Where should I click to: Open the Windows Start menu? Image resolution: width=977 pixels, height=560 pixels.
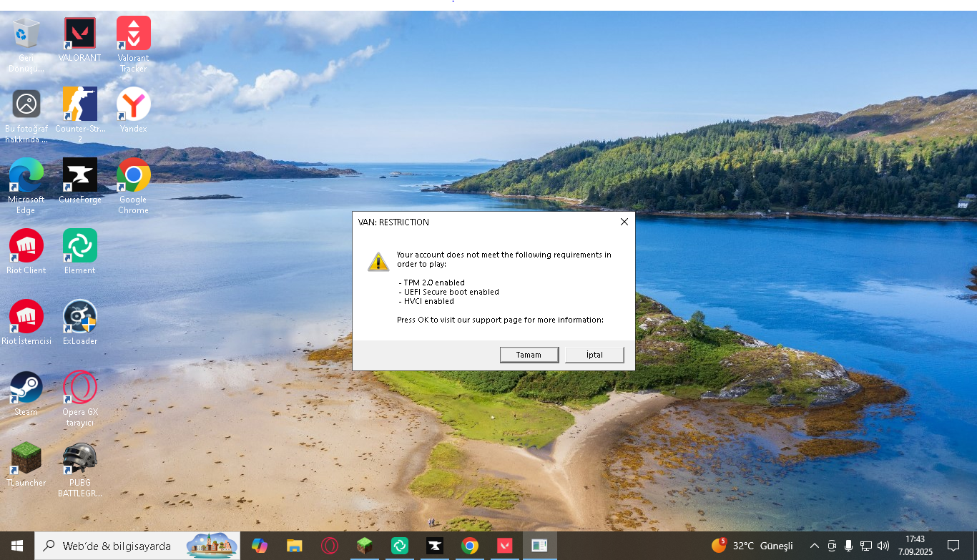coord(17,546)
